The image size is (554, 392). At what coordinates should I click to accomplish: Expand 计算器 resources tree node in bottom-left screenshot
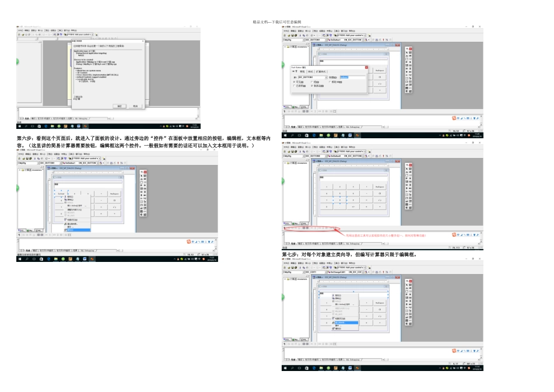[20, 170]
